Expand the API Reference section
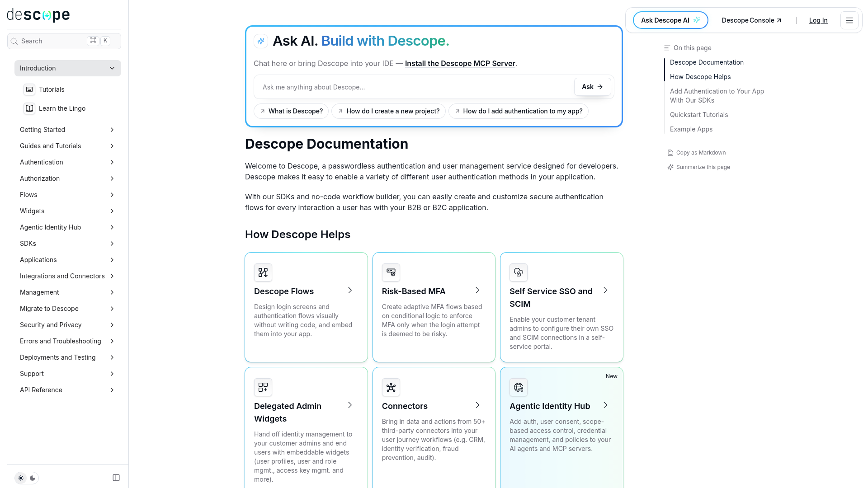 [68, 390]
